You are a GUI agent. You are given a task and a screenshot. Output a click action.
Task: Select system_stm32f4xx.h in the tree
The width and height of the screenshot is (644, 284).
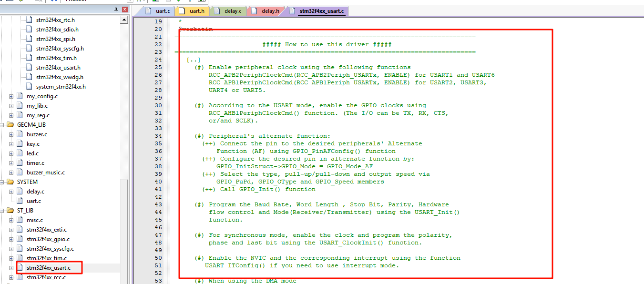(61, 87)
